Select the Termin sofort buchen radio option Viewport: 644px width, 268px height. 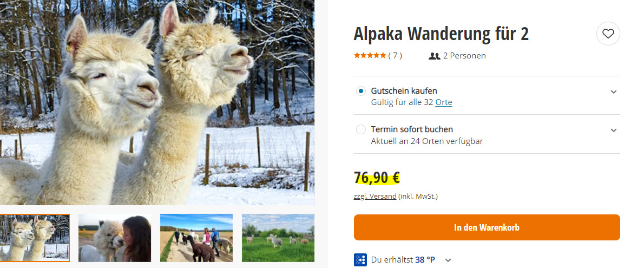pyautogui.click(x=360, y=129)
